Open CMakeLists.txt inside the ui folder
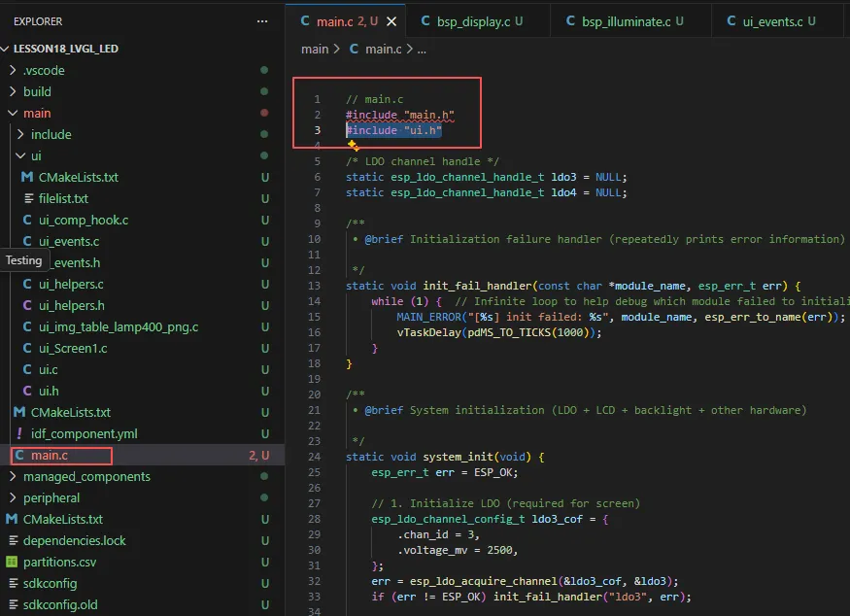The height and width of the screenshot is (616, 850). click(78, 177)
